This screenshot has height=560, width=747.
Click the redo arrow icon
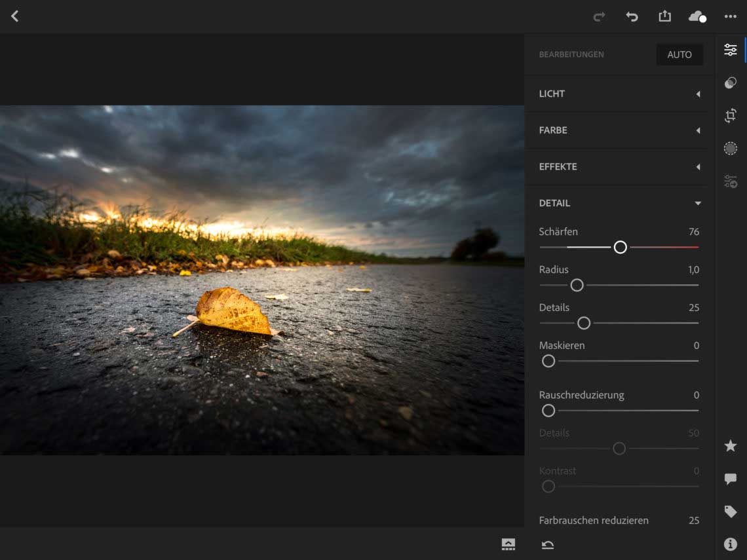tap(599, 16)
